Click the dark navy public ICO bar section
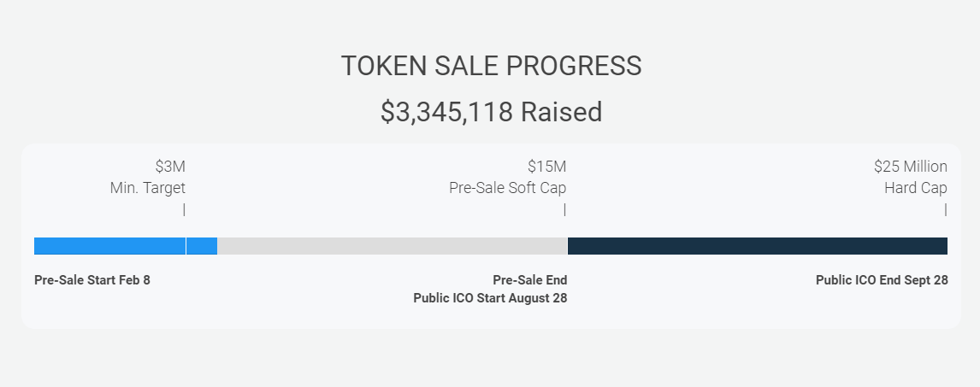 coord(757,246)
